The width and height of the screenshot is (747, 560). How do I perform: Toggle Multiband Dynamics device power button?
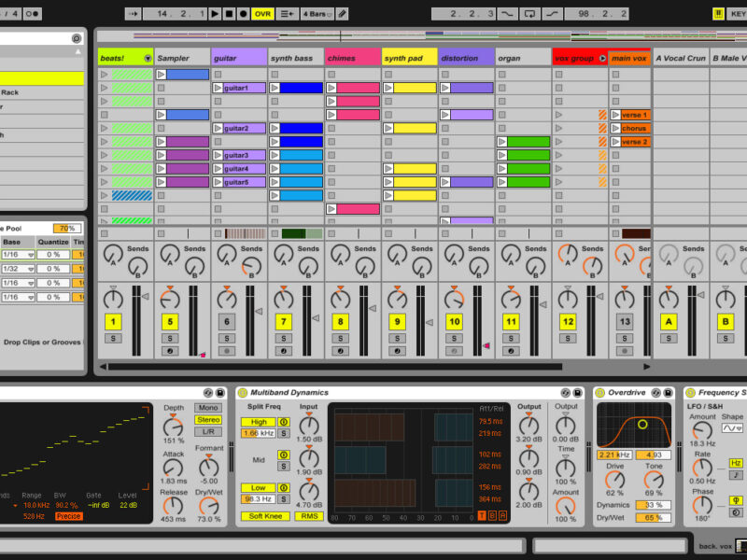pyautogui.click(x=243, y=393)
